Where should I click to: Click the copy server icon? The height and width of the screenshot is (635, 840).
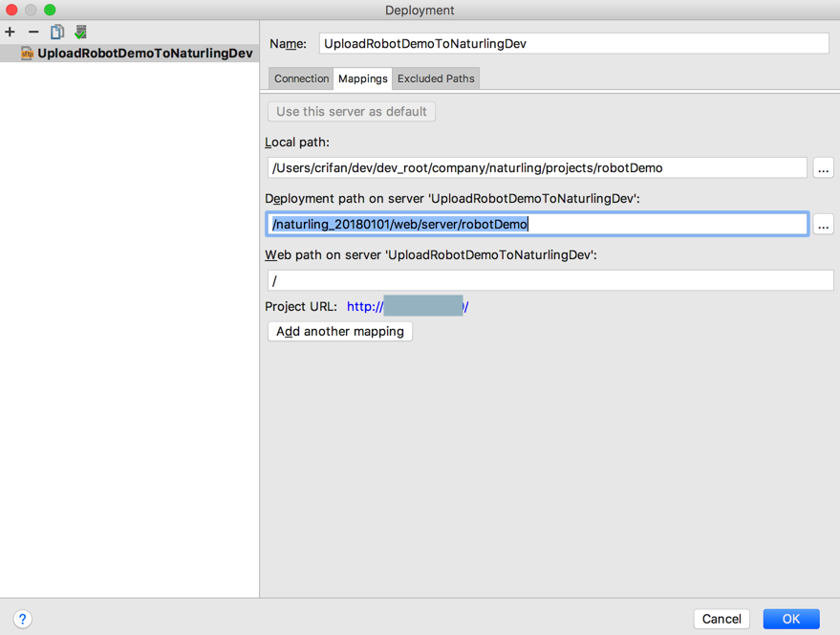pos(57,32)
